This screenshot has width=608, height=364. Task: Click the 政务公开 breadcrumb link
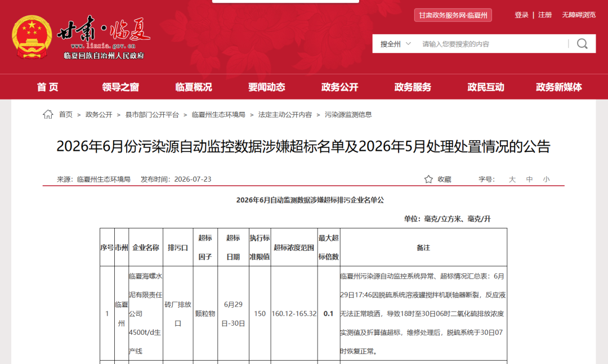pos(99,114)
